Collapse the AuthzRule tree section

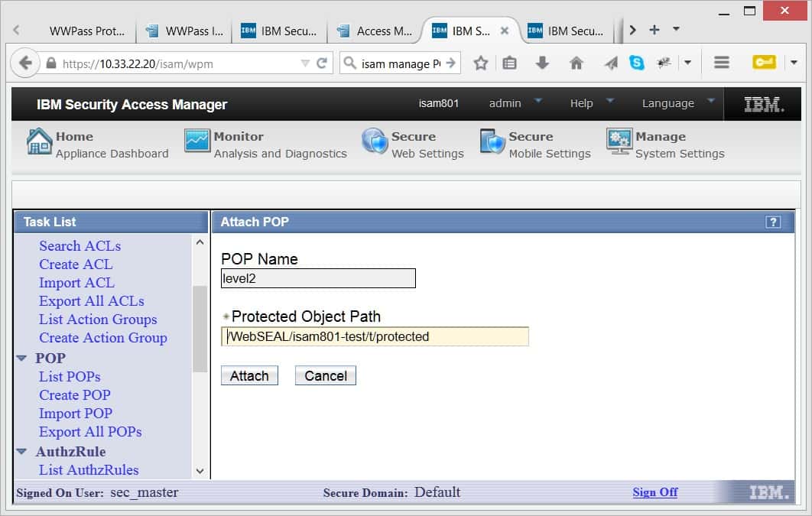(x=21, y=452)
